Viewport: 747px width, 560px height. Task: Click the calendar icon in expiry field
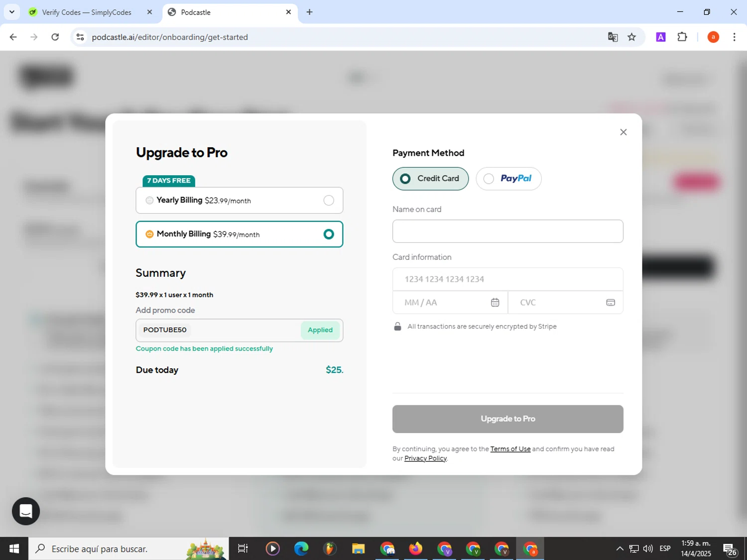coord(495,303)
